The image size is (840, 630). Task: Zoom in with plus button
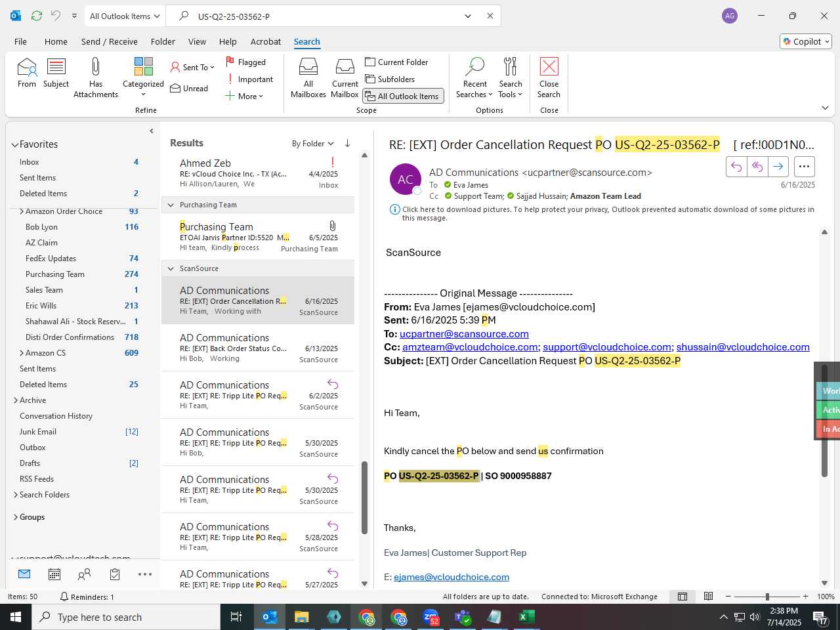(x=805, y=597)
